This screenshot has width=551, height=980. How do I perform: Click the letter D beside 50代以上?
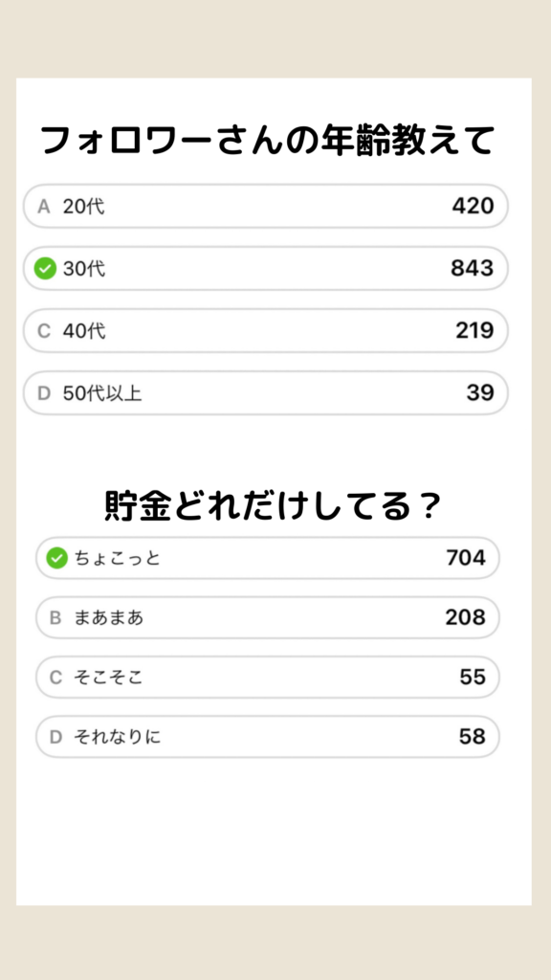[x=44, y=393]
